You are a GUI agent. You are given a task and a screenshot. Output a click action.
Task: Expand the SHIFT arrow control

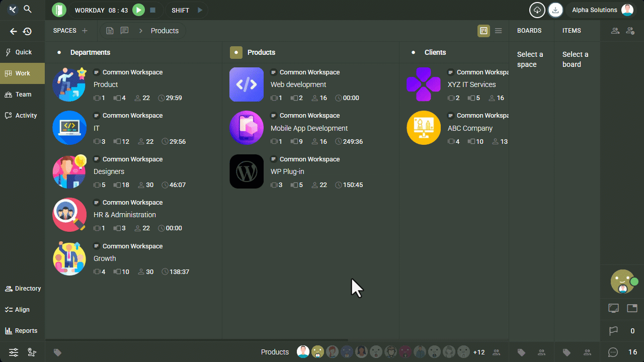tap(200, 10)
